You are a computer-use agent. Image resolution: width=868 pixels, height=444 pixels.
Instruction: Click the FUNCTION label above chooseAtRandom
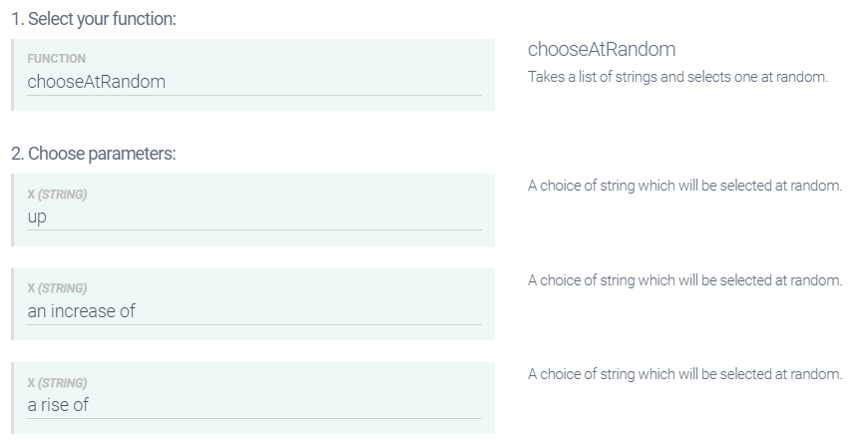56,59
